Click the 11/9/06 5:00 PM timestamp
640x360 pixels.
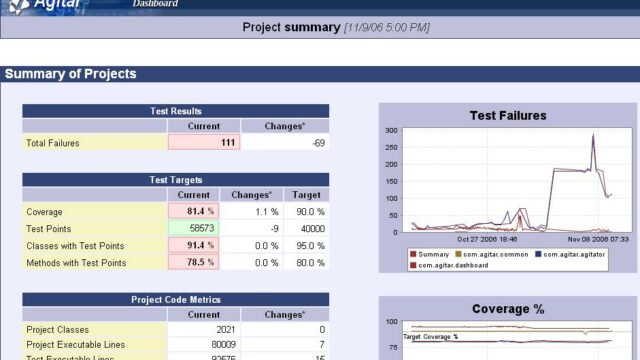point(387,28)
